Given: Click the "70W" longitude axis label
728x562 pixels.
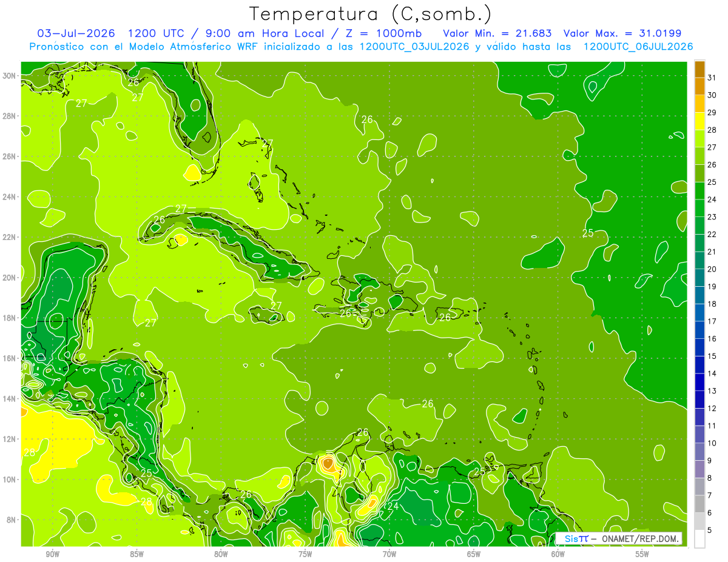Looking at the screenshot, I should click(x=389, y=555).
